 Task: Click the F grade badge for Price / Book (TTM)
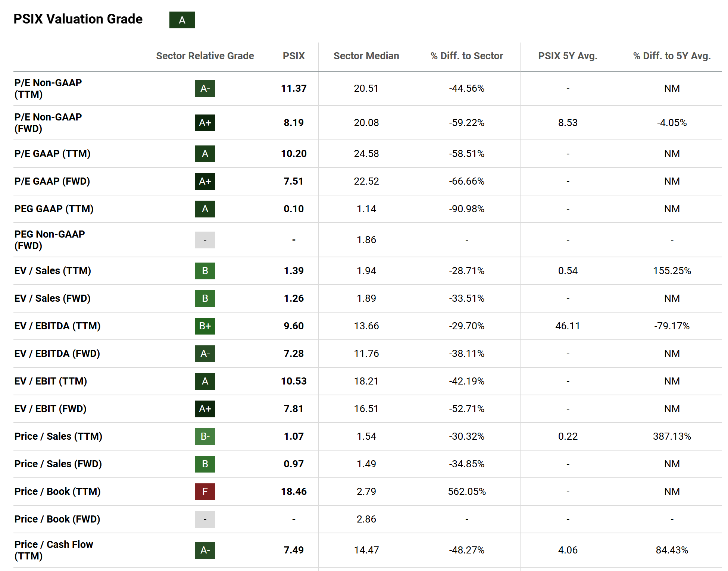pyautogui.click(x=205, y=492)
